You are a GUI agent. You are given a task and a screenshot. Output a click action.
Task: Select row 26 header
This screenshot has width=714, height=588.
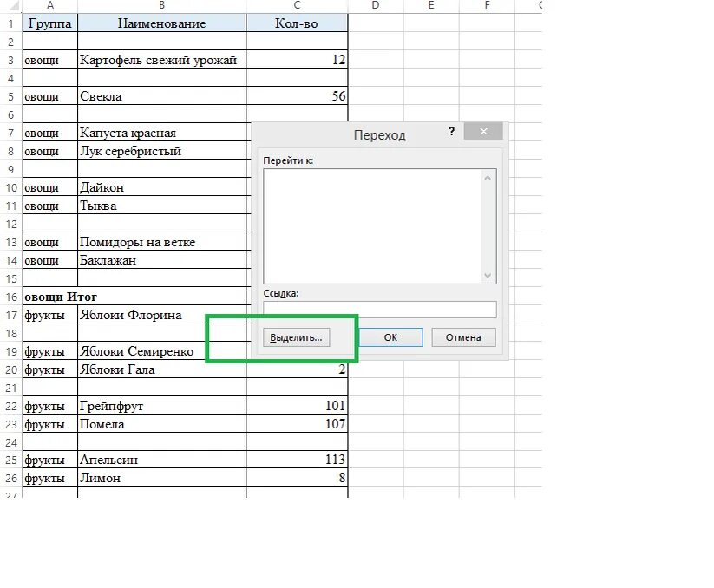pyautogui.click(x=11, y=478)
